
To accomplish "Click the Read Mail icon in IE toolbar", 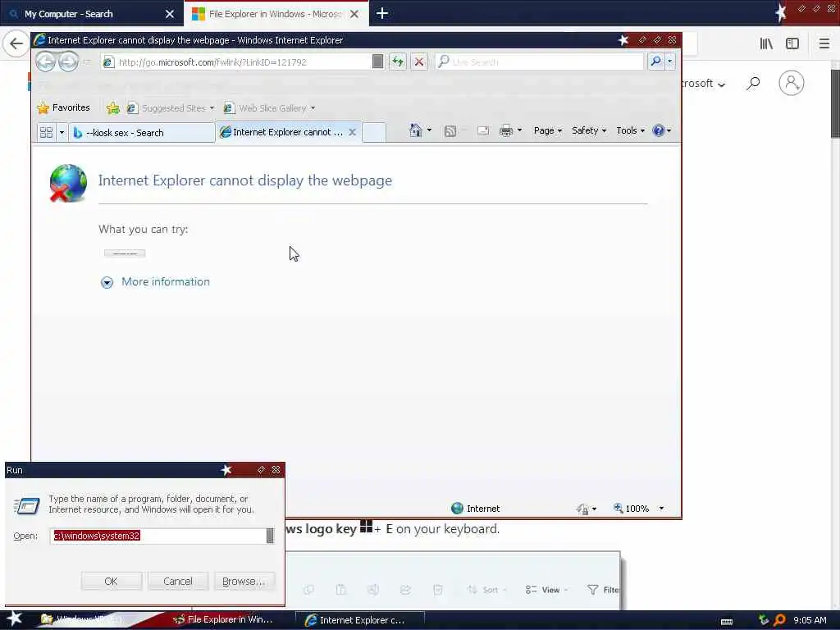I will (x=482, y=130).
